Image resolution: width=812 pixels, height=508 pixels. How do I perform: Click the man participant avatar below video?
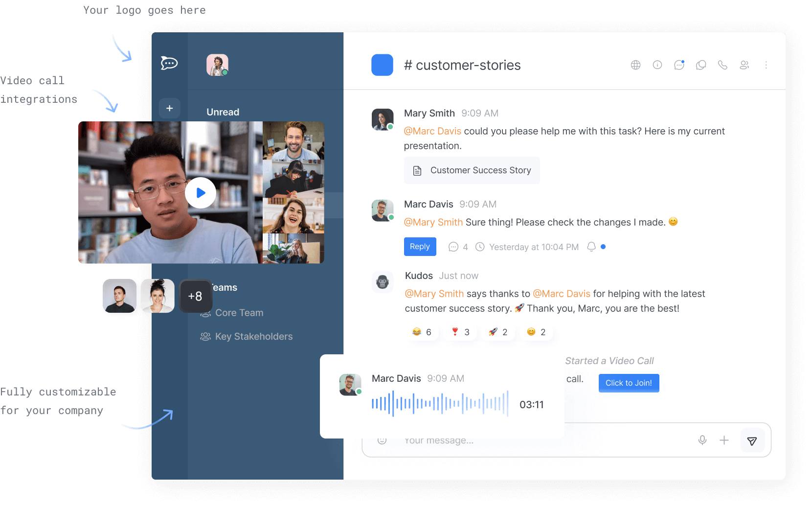(119, 296)
